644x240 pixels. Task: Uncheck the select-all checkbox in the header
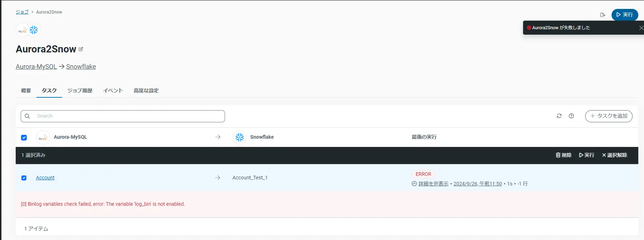point(24,138)
